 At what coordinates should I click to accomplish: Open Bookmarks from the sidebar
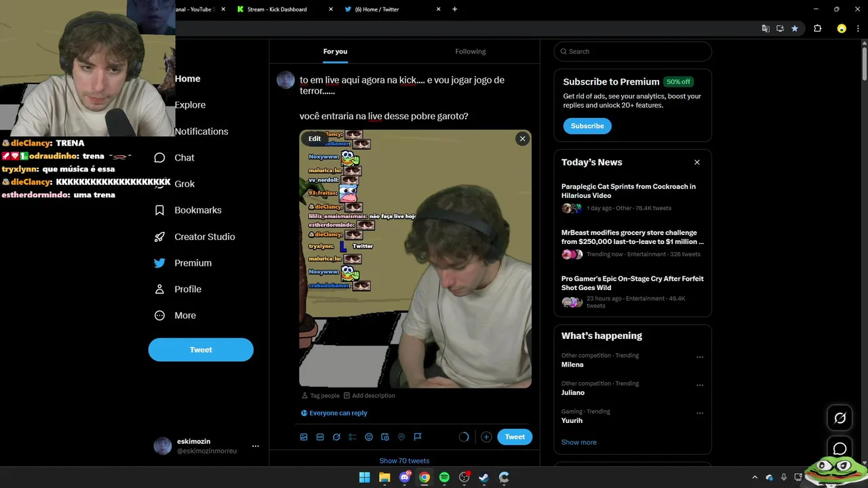coord(189,210)
